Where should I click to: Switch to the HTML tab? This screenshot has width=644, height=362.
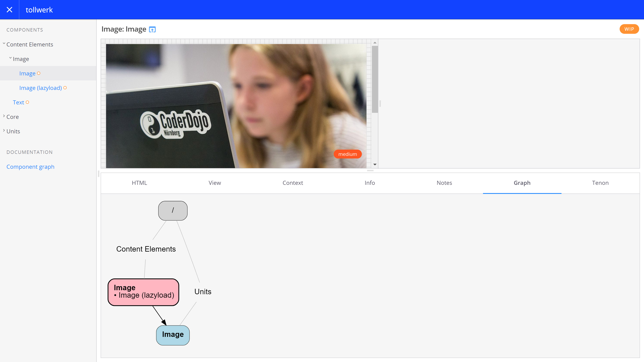click(x=139, y=183)
